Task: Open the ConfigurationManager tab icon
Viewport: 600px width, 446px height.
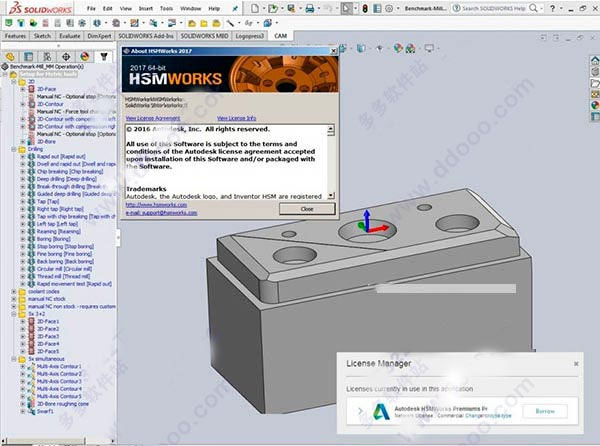Action: click(47, 57)
